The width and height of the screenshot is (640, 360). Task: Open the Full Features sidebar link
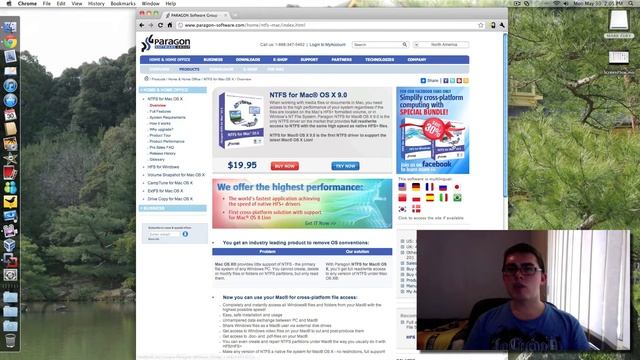point(160,111)
